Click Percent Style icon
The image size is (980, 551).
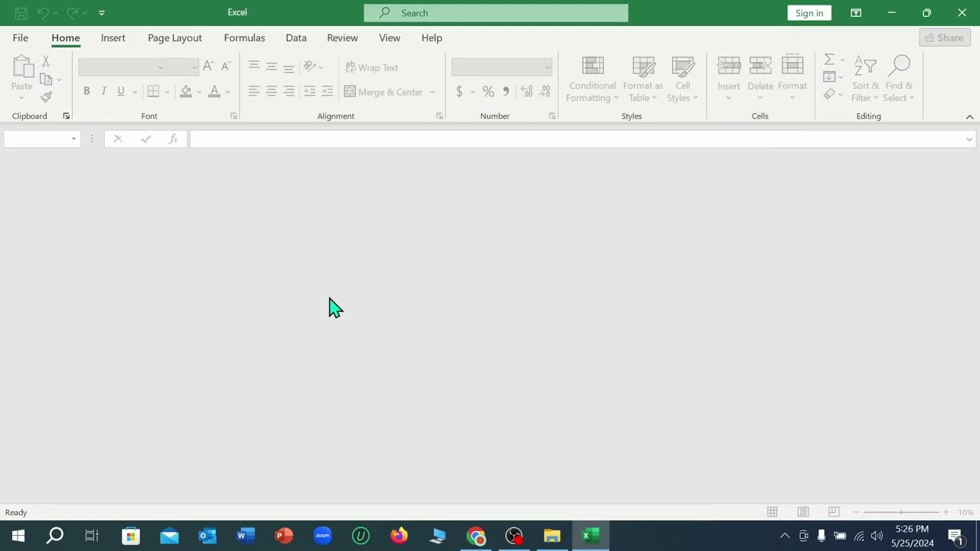(488, 92)
